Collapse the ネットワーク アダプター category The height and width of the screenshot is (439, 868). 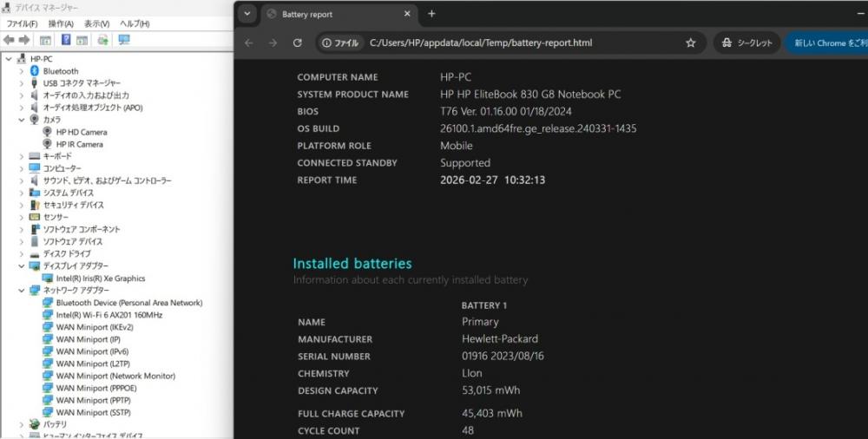(x=22, y=291)
